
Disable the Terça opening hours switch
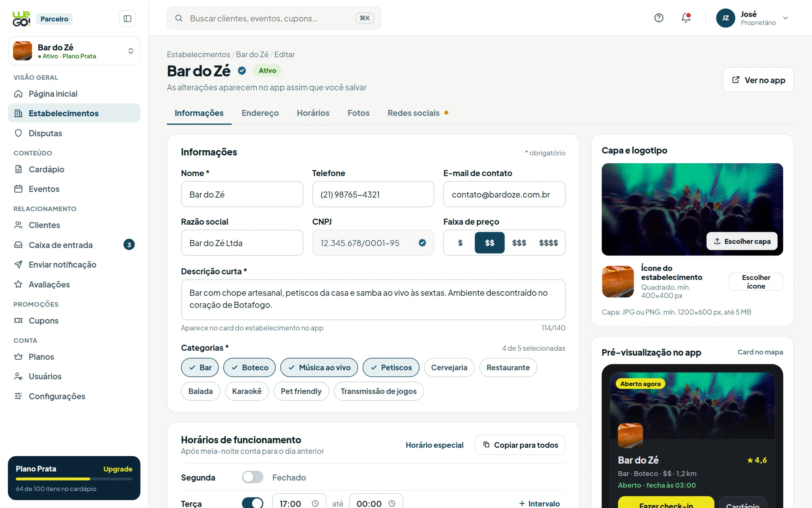(253, 503)
